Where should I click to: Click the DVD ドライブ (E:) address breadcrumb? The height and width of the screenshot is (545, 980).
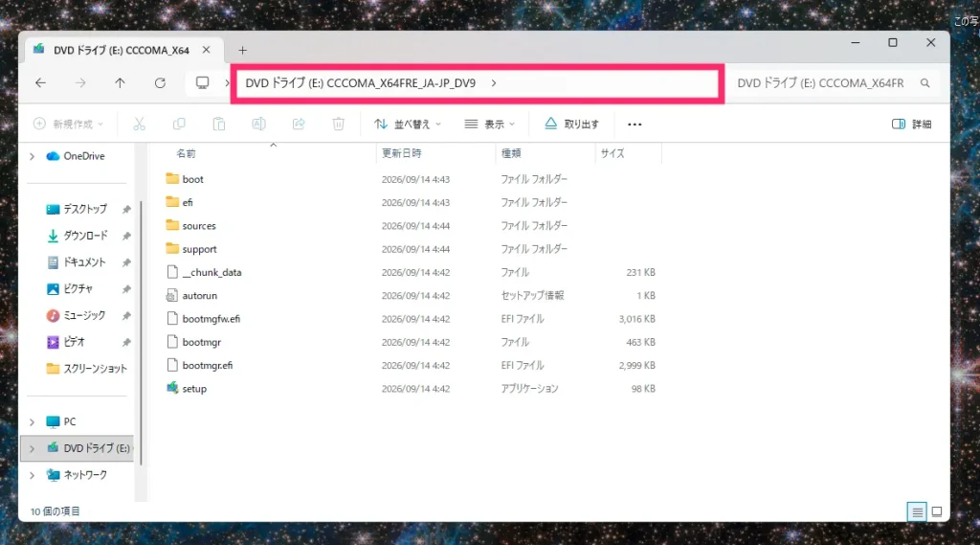[x=361, y=82]
